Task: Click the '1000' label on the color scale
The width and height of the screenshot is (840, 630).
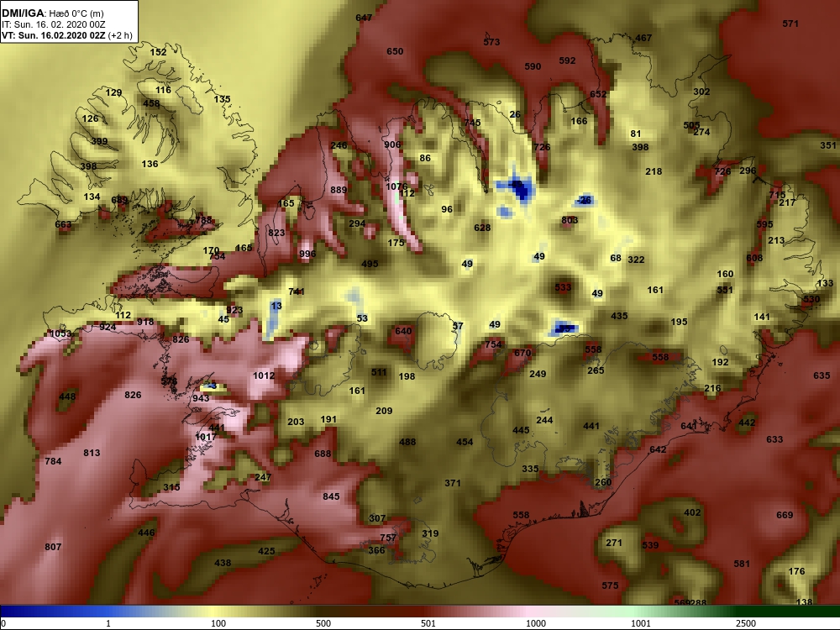Action: 536,623
